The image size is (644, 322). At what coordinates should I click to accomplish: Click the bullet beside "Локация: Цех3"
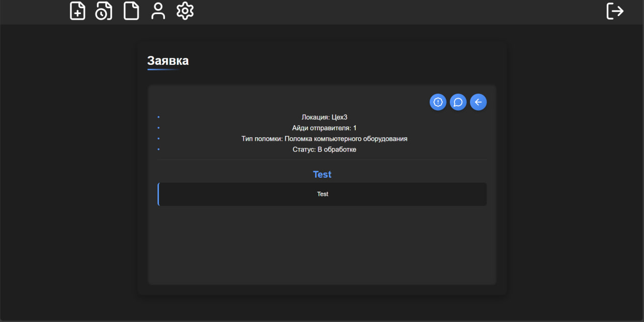coord(158,117)
